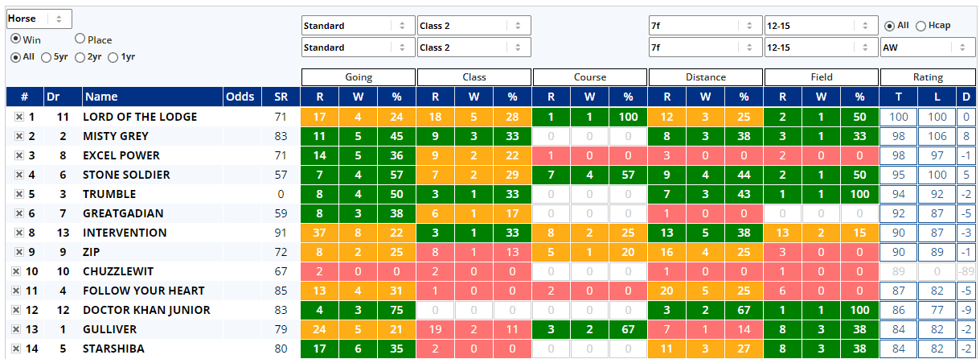
Task: Click the X icon for INTERVENTION
Action: [x=18, y=233]
